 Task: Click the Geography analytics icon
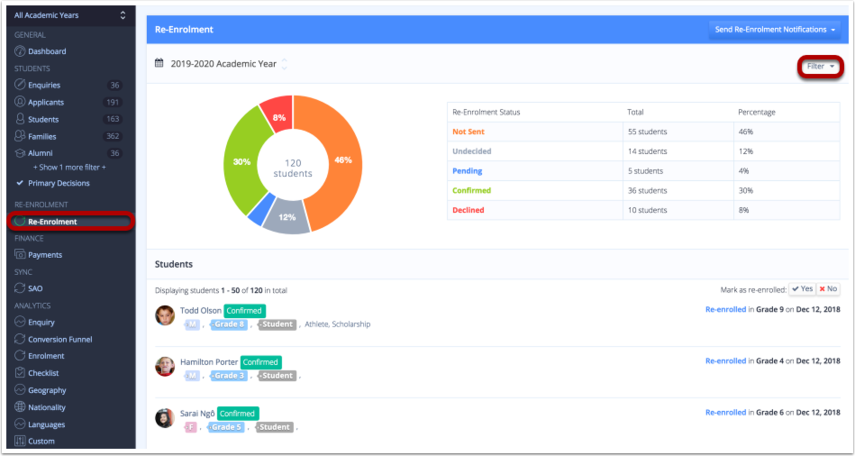19,390
